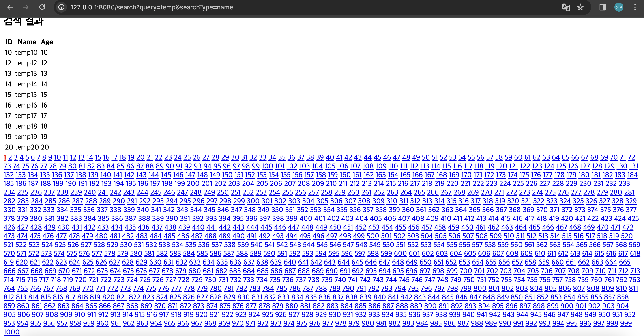644x336 pixels.
Task: Open page 521 link
Action: tap(8, 245)
